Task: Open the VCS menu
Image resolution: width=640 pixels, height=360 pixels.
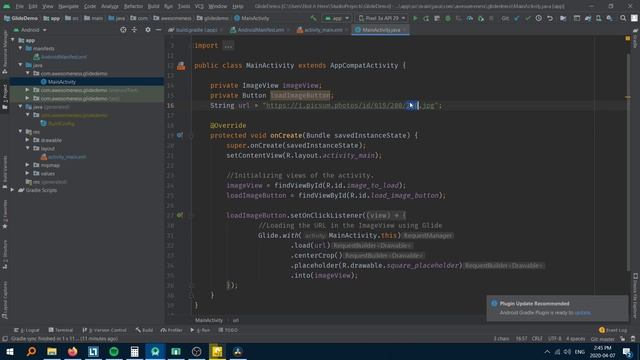Action: (x=199, y=6)
